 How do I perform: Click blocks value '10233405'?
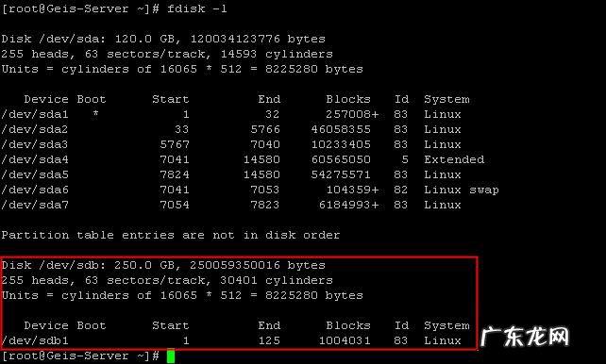click(341, 144)
